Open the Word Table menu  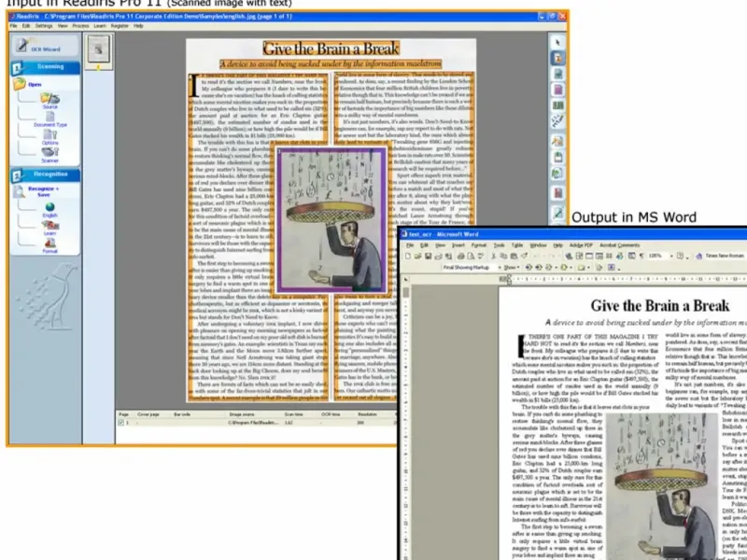pos(517,245)
